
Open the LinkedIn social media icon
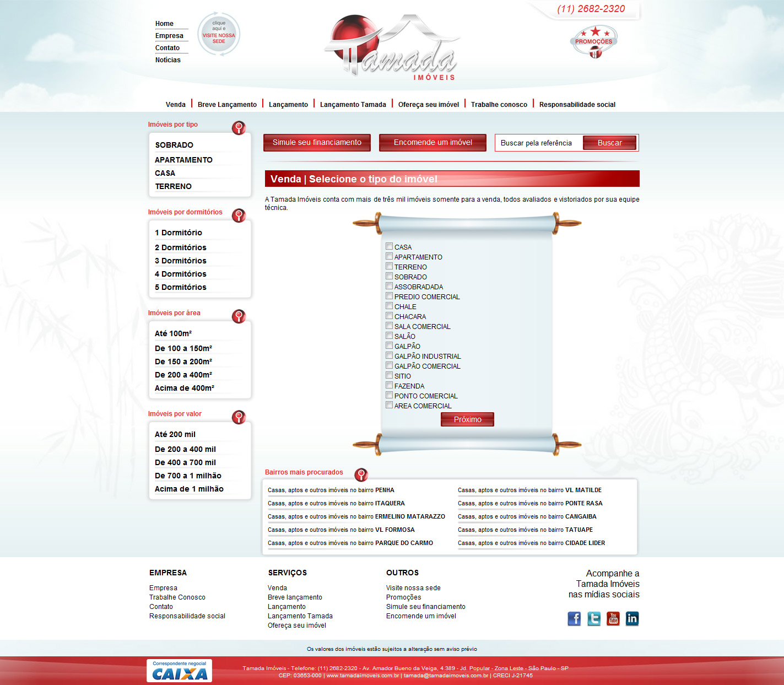[632, 618]
